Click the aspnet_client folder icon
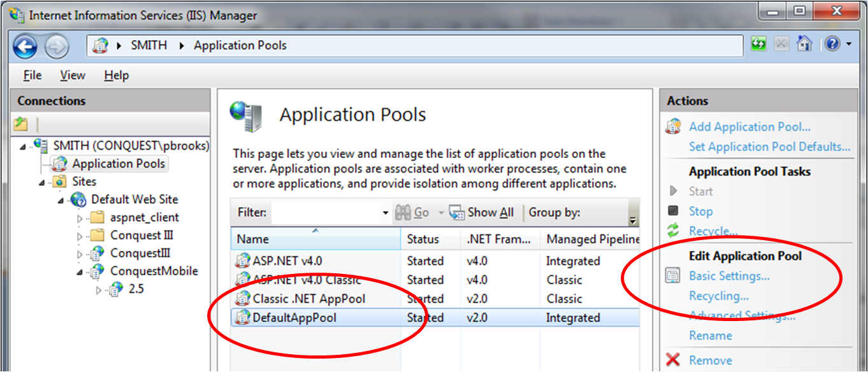This screenshot has height=372, width=868. pos(98,217)
